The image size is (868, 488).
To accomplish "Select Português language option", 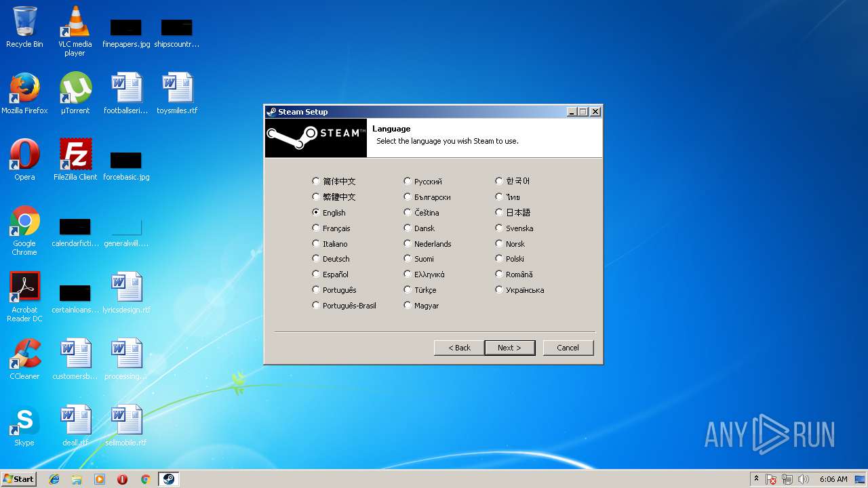I will pos(334,289).
